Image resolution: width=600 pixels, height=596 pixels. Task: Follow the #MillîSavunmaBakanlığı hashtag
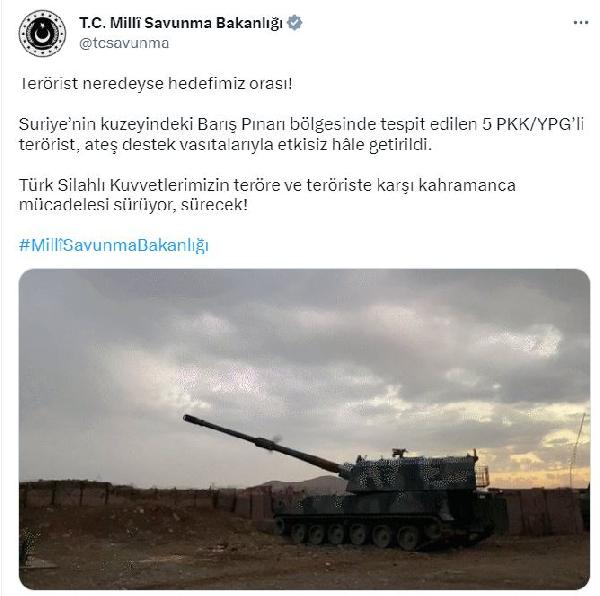coord(114,245)
